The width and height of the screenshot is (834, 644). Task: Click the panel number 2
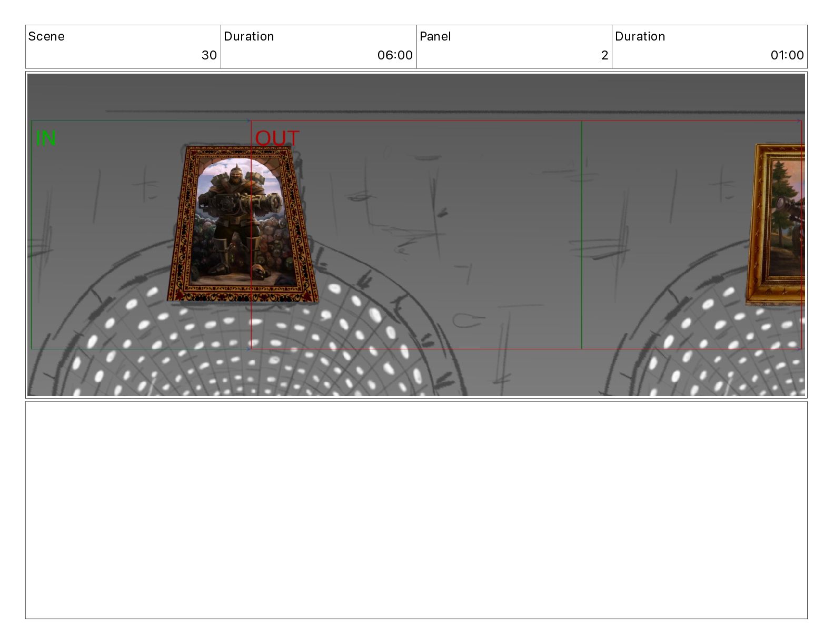(x=604, y=55)
